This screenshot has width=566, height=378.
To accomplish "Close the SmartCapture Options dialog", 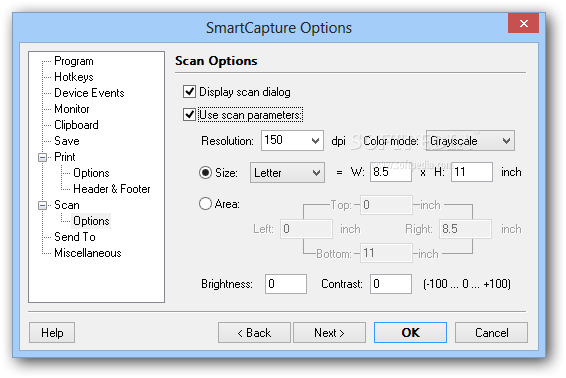I will pos(523,23).
